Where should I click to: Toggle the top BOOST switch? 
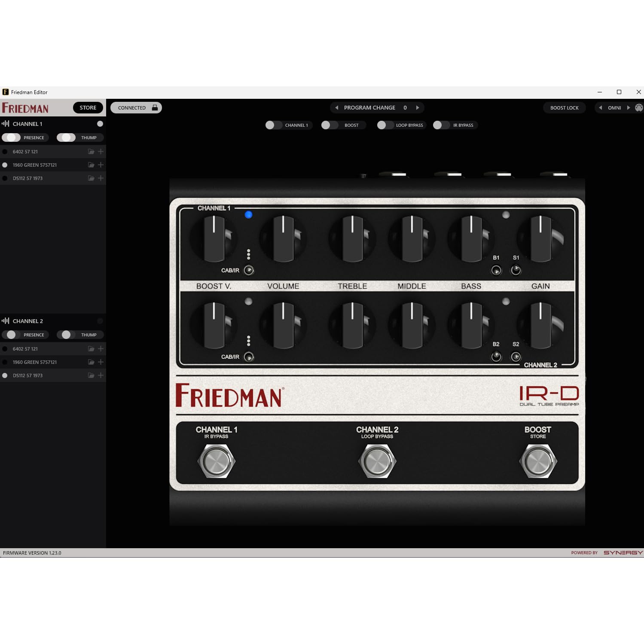330,125
